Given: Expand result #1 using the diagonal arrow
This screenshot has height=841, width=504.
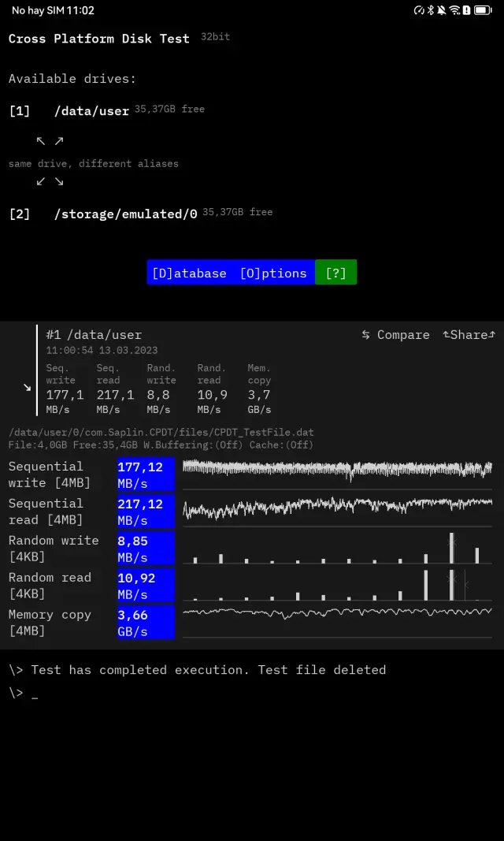Looking at the screenshot, I should [x=27, y=387].
